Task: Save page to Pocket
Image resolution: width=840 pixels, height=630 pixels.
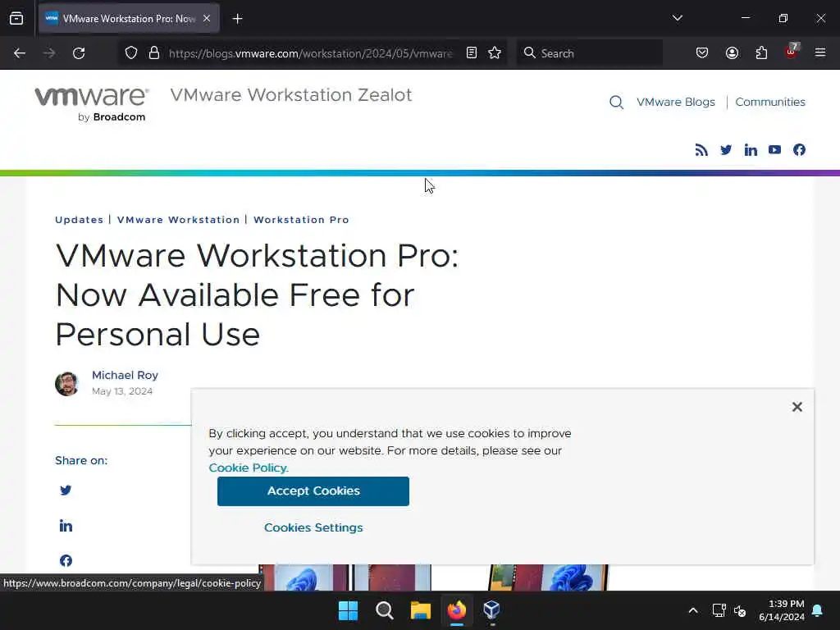Action: pos(702,53)
